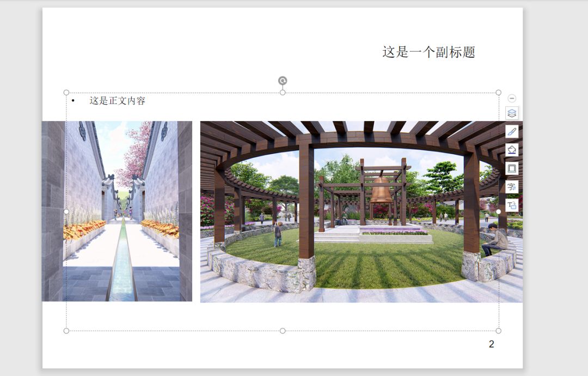Click the bullet text 这是正文内容
This screenshot has width=588, height=376.
(118, 101)
